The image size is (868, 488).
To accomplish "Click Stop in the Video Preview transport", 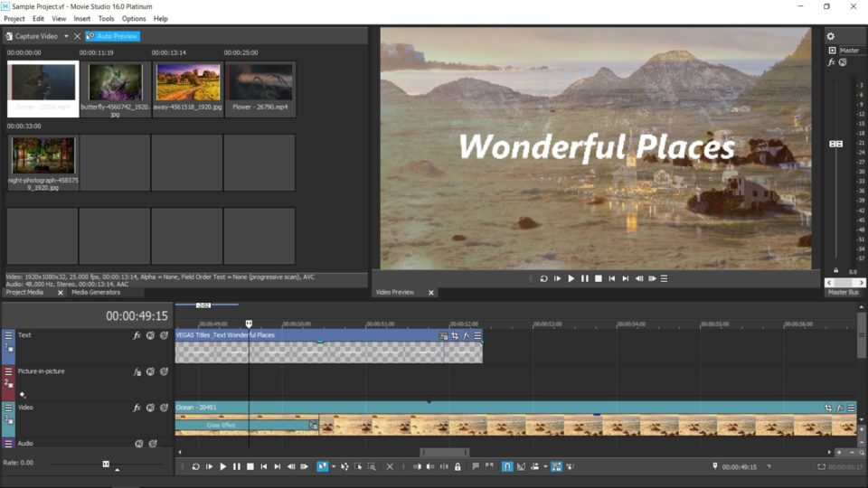I will pyautogui.click(x=599, y=279).
